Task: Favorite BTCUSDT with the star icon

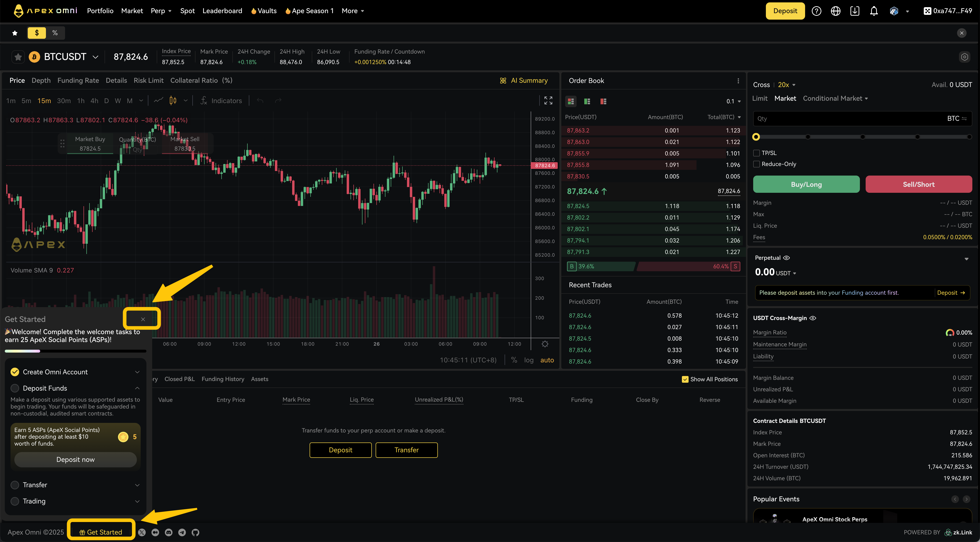Action: click(x=18, y=57)
